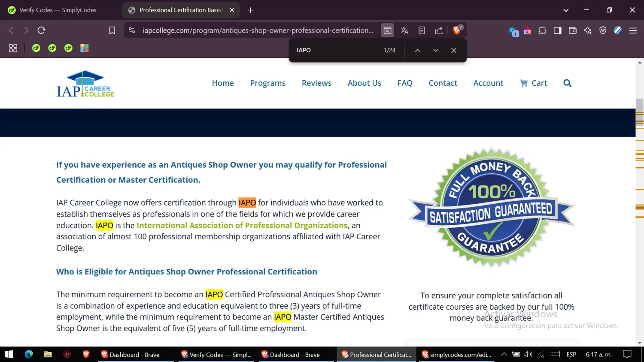This screenshot has height=362, width=644.
Task: Show hidden system tray icons
Action: (504, 354)
